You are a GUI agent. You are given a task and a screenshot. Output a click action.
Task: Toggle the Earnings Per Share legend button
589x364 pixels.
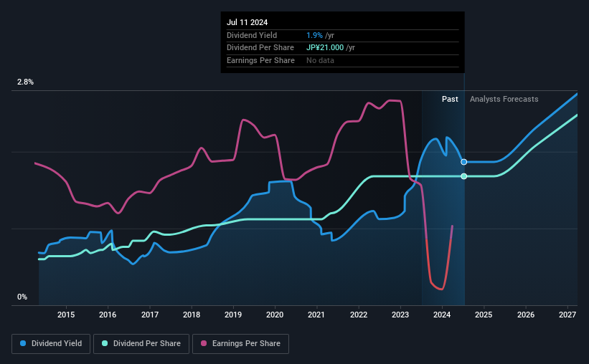tap(240, 344)
